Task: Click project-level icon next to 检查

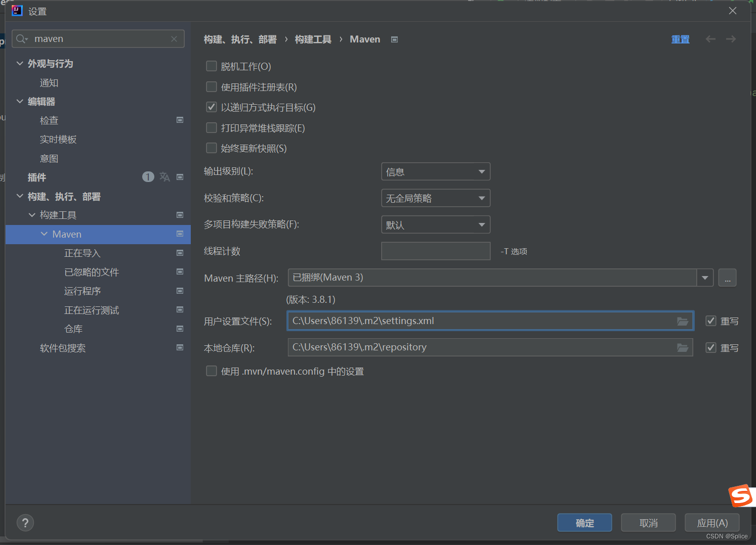Action: pos(180,120)
